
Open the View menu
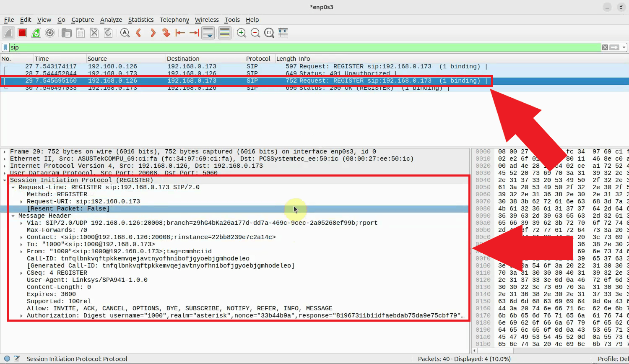pos(44,20)
